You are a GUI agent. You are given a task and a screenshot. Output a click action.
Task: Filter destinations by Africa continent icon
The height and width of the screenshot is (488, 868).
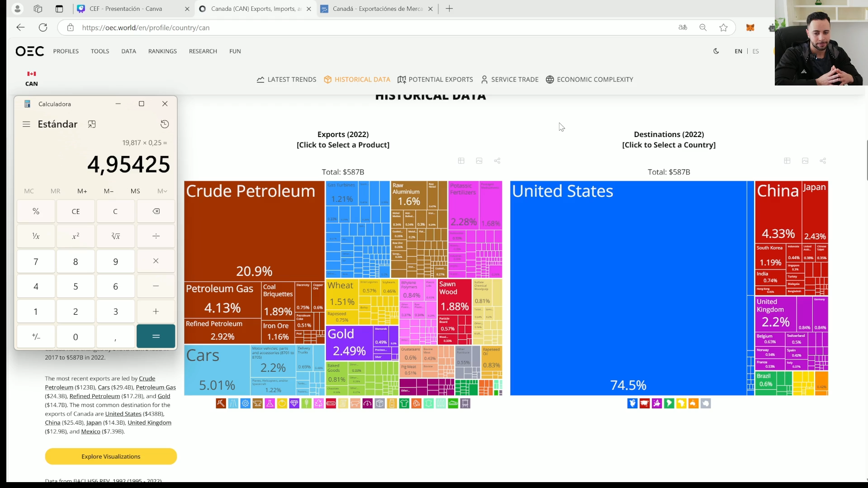(x=681, y=403)
